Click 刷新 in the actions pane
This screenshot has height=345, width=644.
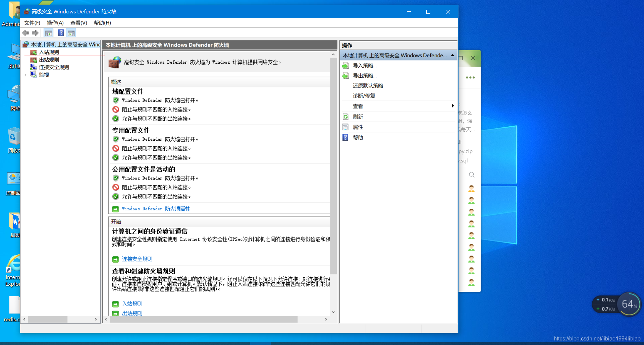[358, 117]
